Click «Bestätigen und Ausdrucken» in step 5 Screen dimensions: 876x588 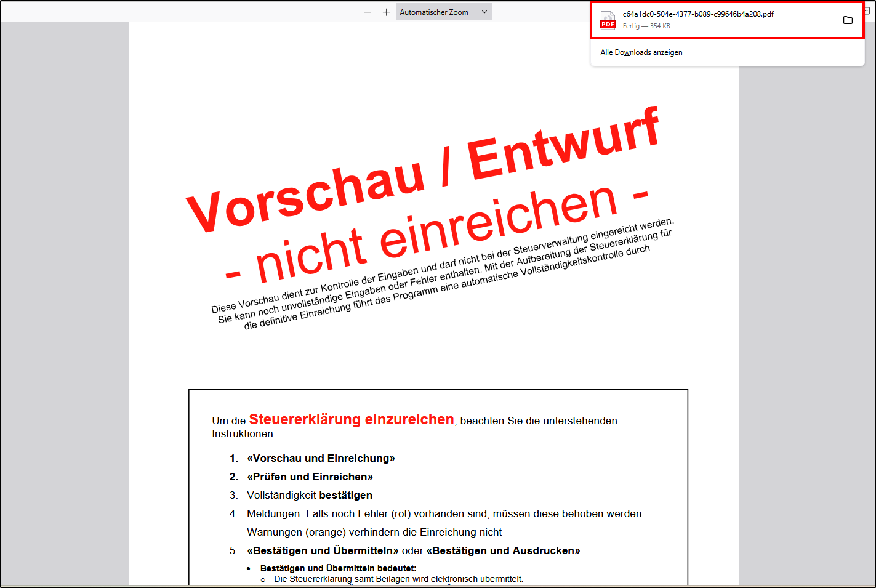pyautogui.click(x=503, y=550)
